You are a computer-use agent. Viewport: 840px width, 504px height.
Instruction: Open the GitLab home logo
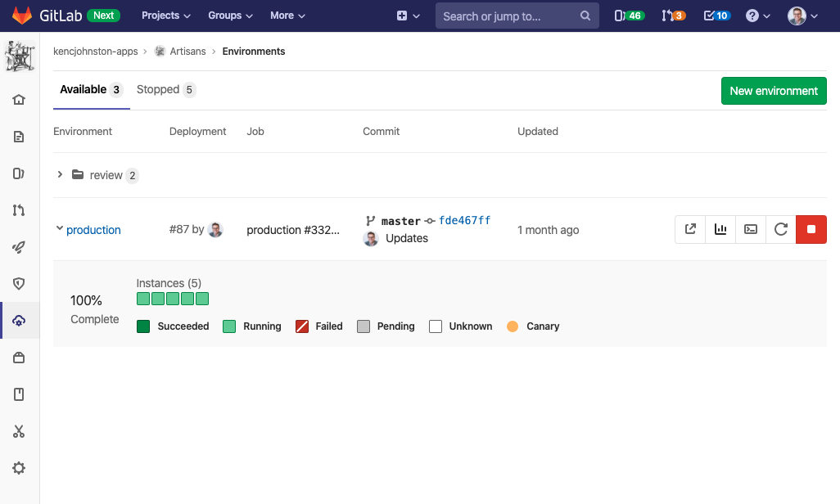point(22,16)
